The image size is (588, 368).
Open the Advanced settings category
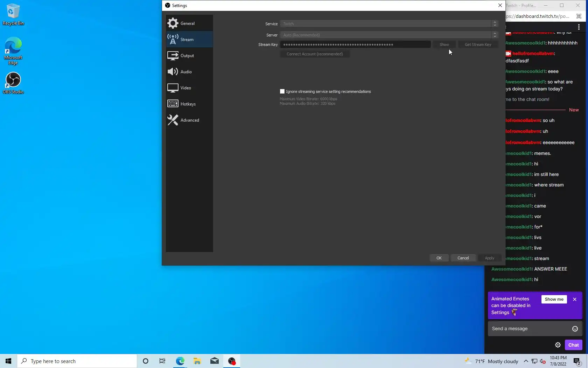click(x=189, y=120)
